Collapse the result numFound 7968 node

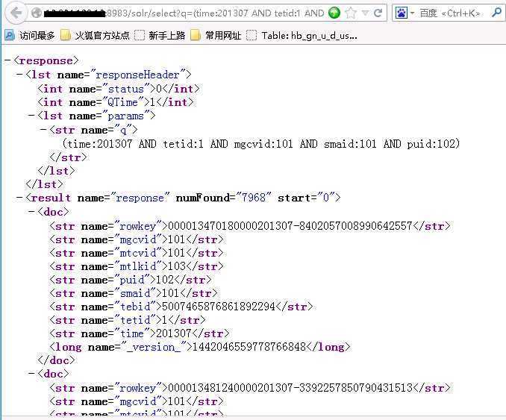[19, 197]
